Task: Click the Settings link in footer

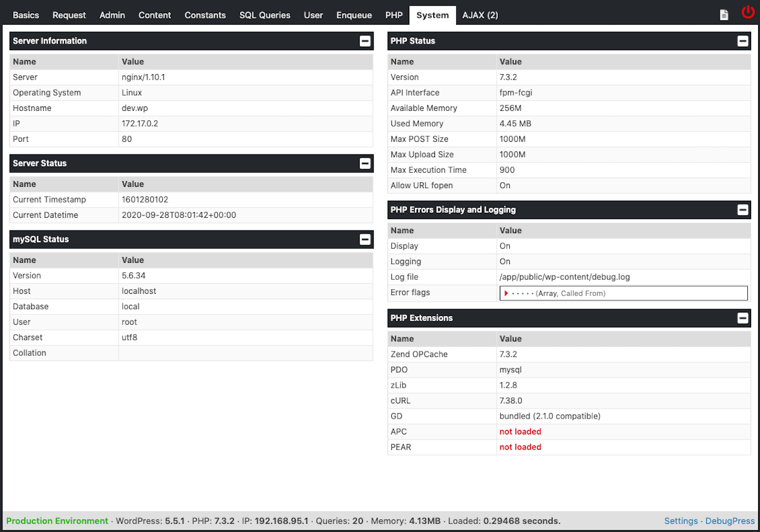Action: [x=681, y=521]
